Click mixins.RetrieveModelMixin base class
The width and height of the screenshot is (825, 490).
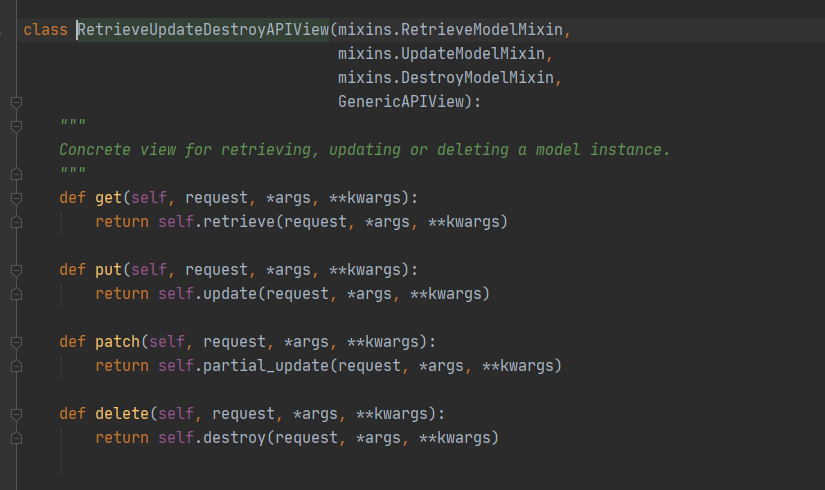click(x=450, y=30)
